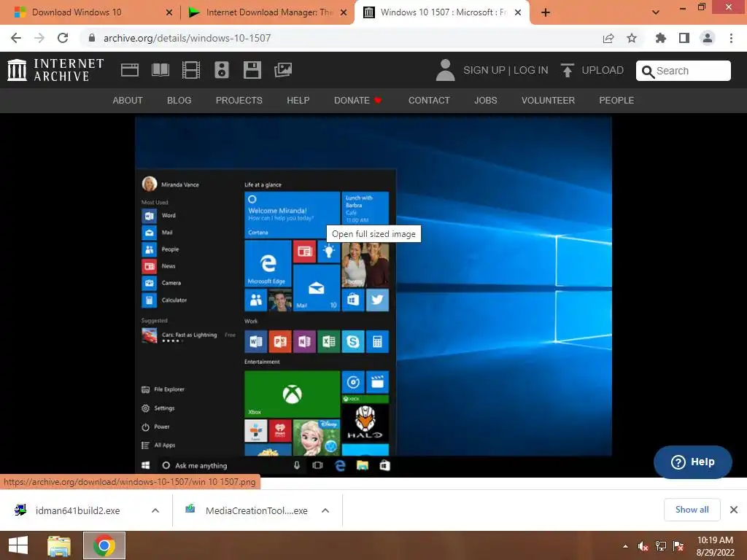Image resolution: width=747 pixels, height=560 pixels.
Task: Expand options for idman641build2.exe download
Action: (155, 510)
